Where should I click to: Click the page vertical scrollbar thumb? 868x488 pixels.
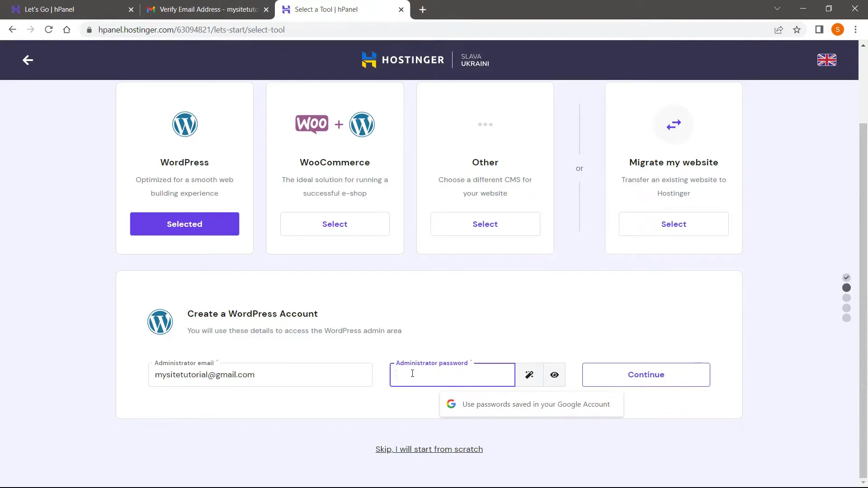(863, 300)
